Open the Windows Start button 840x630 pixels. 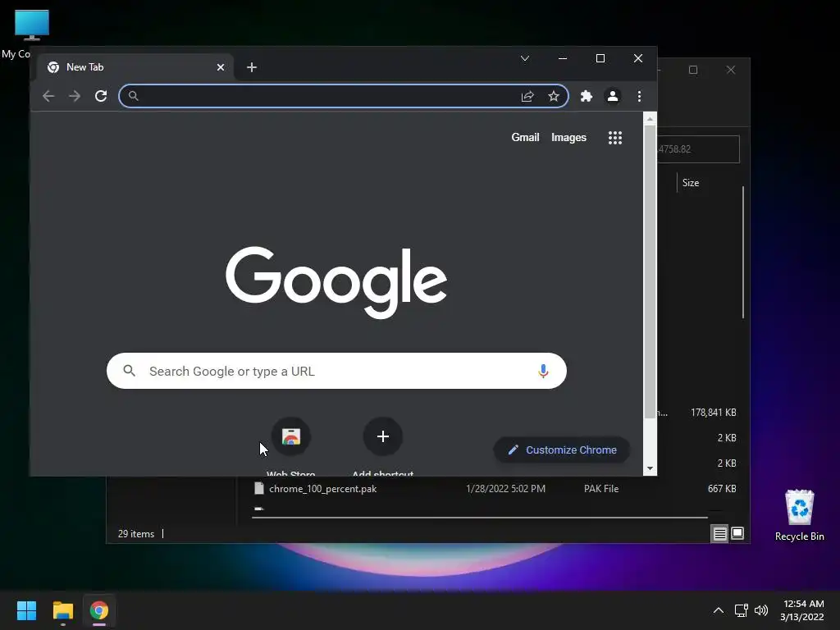click(x=26, y=610)
